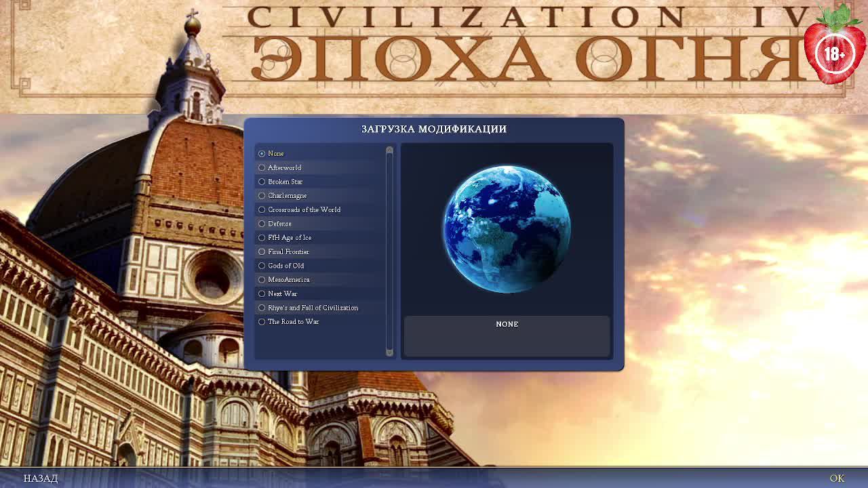Image resolution: width=868 pixels, height=488 pixels.
Task: Click the globe preview image
Action: click(507, 229)
